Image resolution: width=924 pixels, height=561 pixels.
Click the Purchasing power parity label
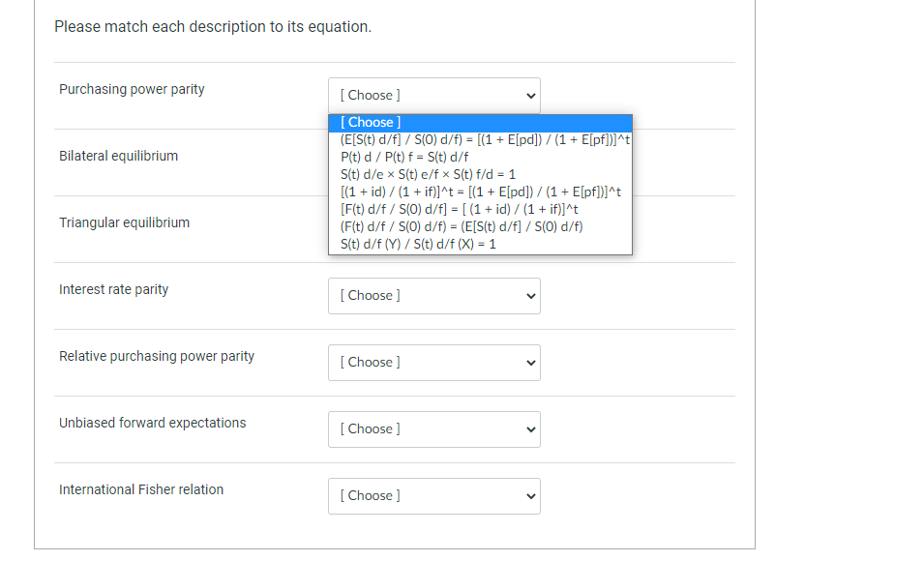[x=132, y=89]
